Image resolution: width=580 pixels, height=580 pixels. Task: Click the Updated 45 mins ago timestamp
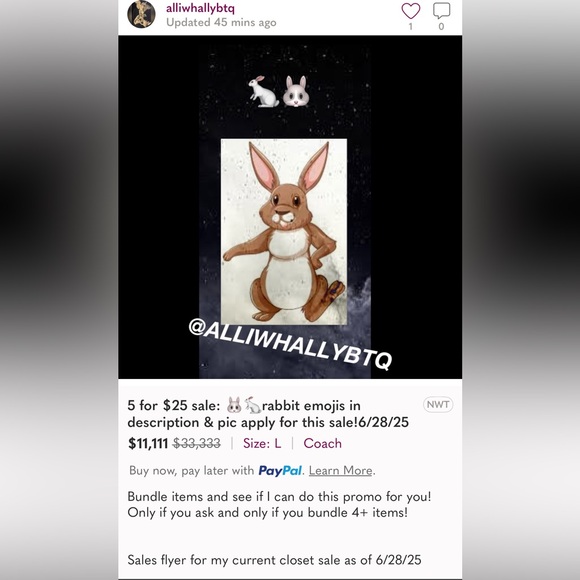221,22
